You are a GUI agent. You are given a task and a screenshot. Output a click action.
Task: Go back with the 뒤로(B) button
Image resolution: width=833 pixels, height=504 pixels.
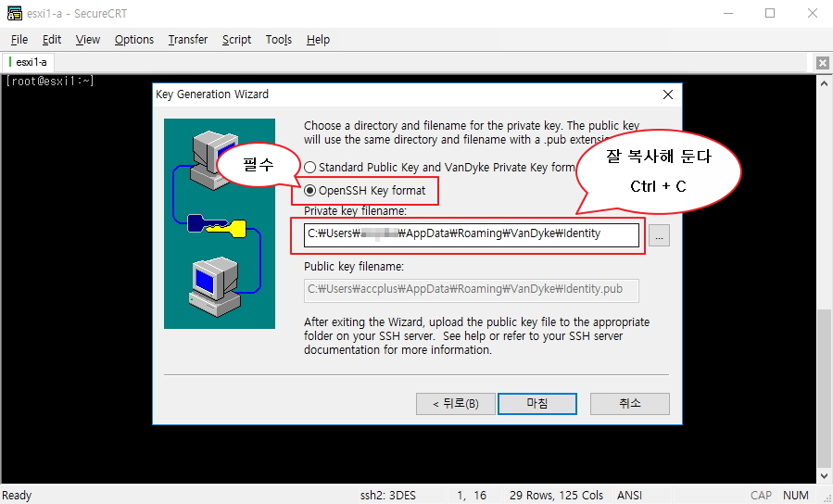[456, 404]
